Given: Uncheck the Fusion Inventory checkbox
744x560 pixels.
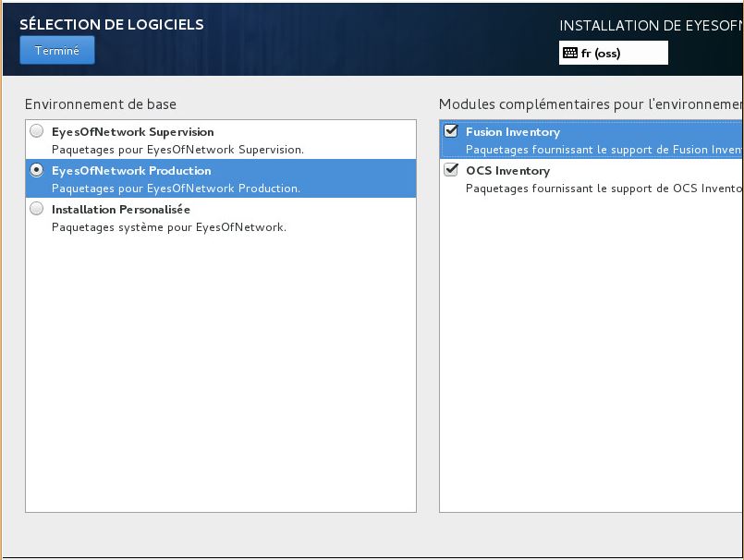Looking at the screenshot, I should (451, 130).
